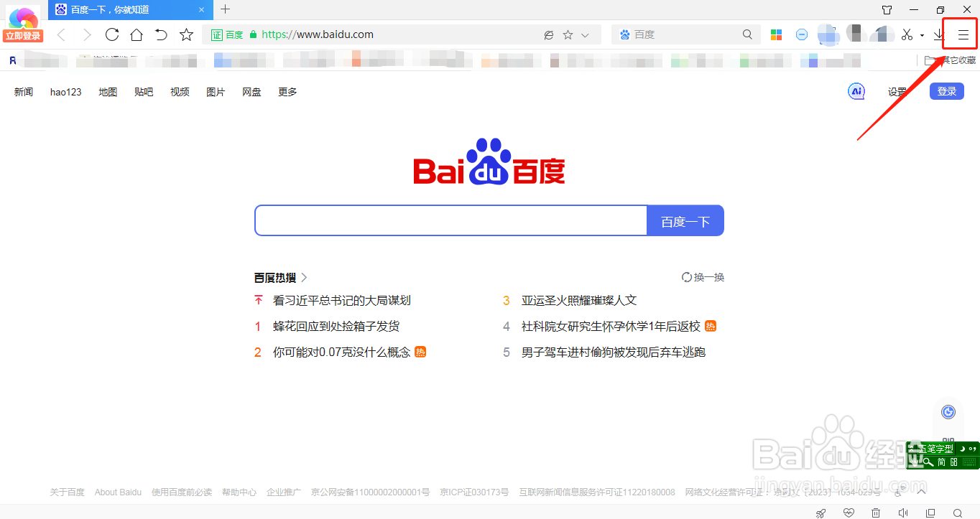Open hot search 看习近平总书记的大局谋划
980x519 pixels.
(x=342, y=300)
